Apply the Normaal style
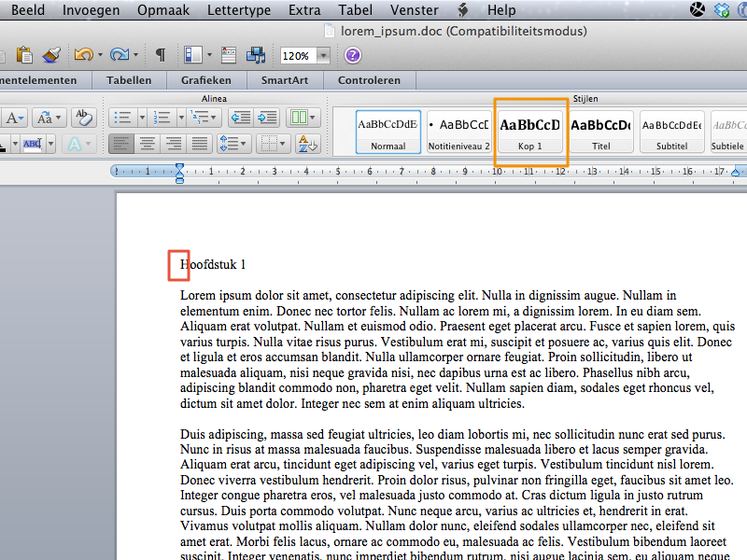The width and height of the screenshot is (747, 560). click(x=388, y=132)
